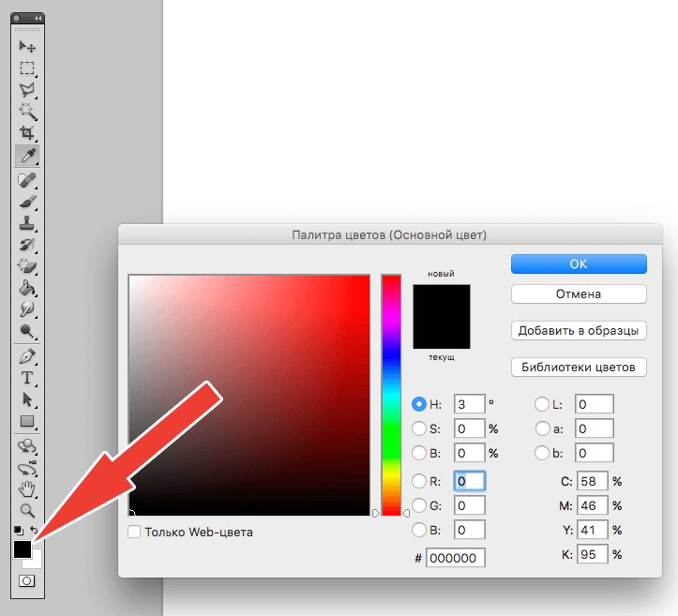This screenshot has height=616, width=678.
Task: Choose the L lightness radio button
Action: [542, 404]
